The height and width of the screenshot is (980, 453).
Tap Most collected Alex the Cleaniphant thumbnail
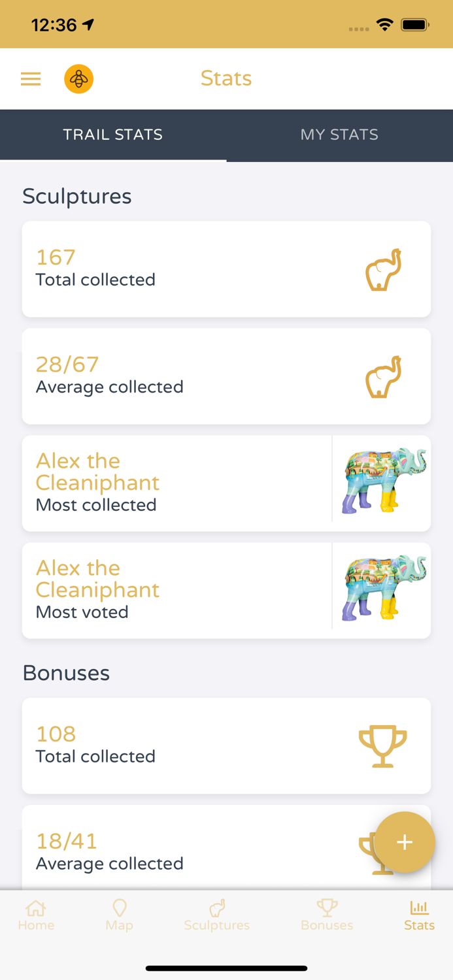383,482
